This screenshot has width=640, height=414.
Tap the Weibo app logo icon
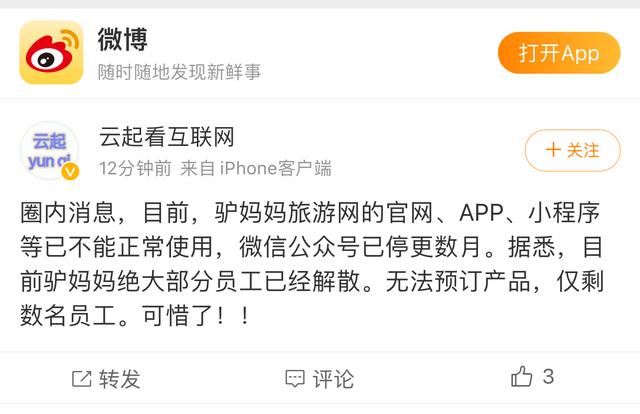coord(51,52)
